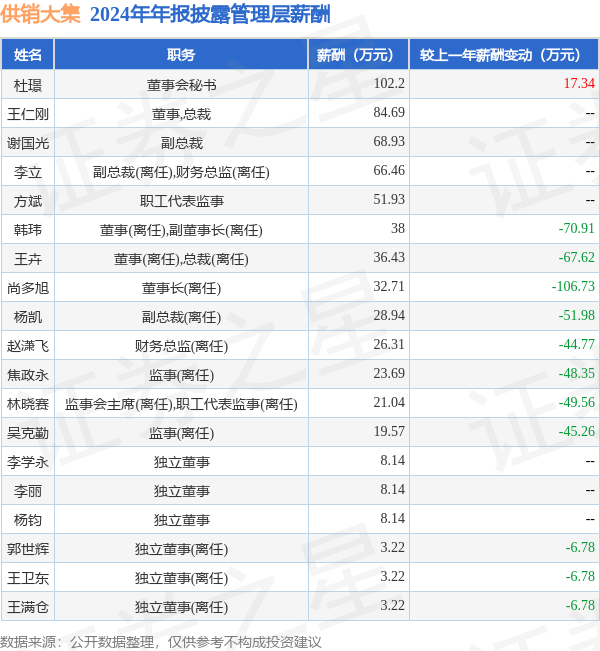Click change value -44.77

pyautogui.click(x=577, y=345)
